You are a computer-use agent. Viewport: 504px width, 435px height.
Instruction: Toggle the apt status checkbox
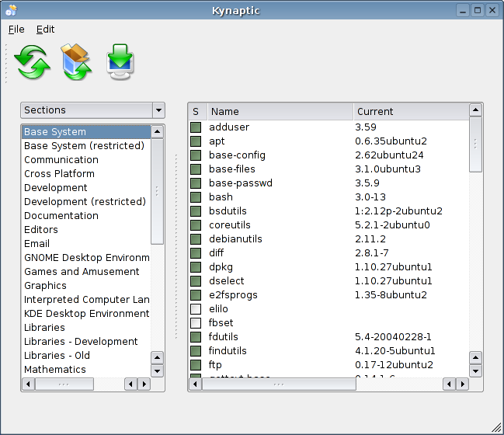pyautogui.click(x=196, y=141)
